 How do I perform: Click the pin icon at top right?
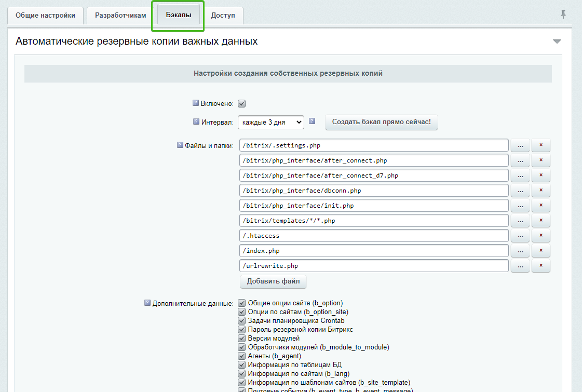point(563,15)
